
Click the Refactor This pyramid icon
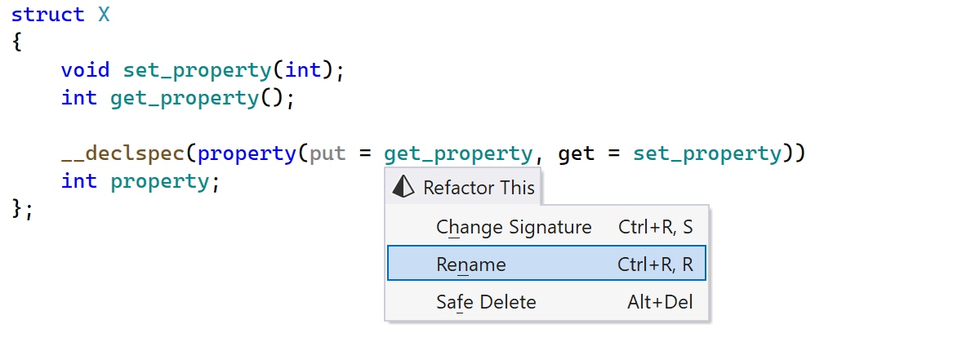pos(404,188)
